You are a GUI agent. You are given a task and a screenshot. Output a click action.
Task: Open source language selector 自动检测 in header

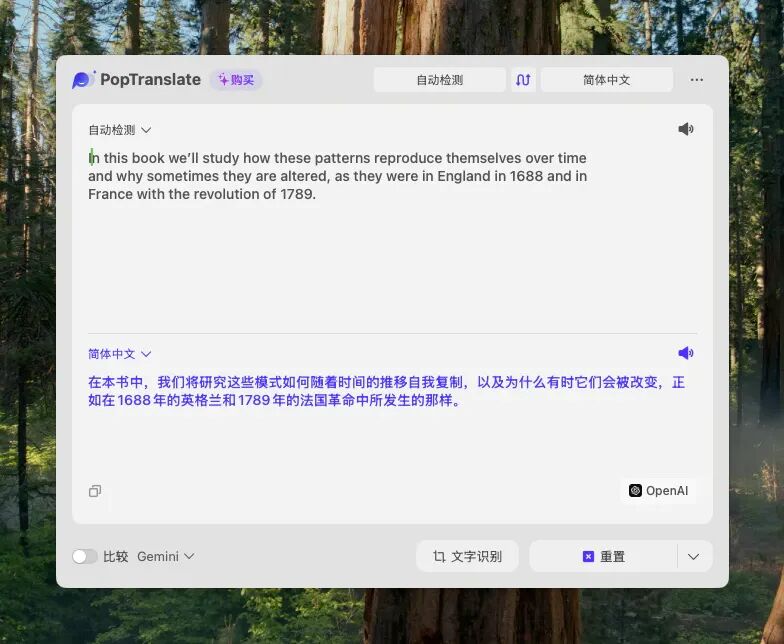coord(440,80)
